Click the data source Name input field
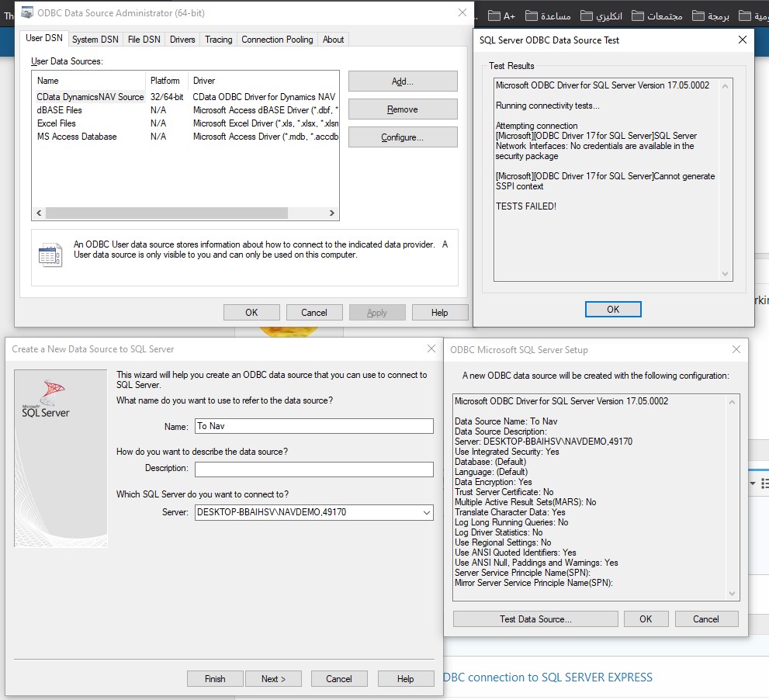 pos(313,426)
